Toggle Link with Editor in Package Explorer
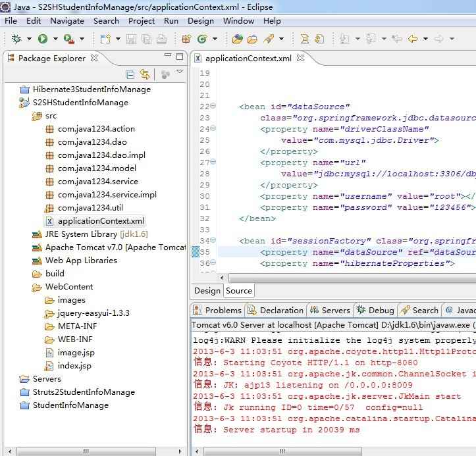The image size is (476, 456). [x=145, y=74]
